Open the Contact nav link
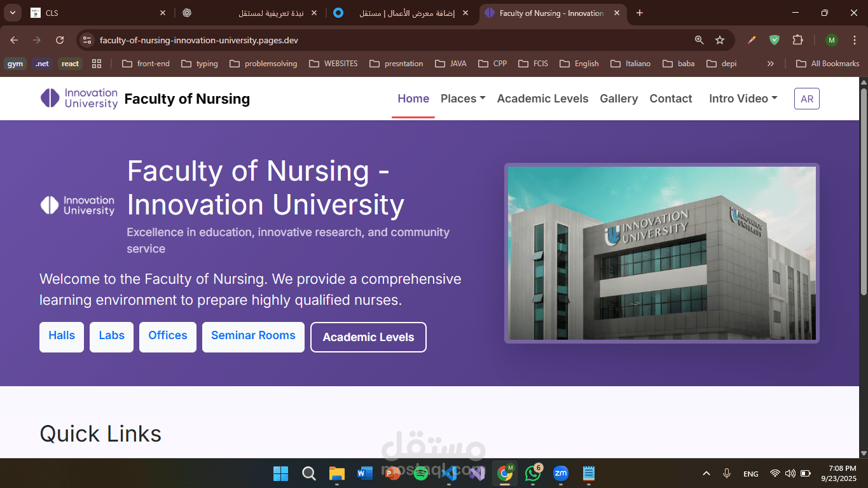Screen dimensions: 868x488 (671, 99)
